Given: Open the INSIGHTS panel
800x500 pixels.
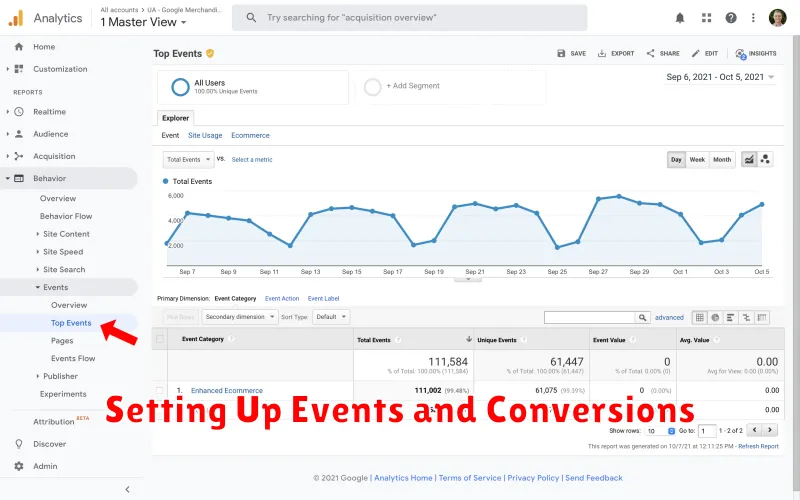Looking at the screenshot, I should point(756,54).
